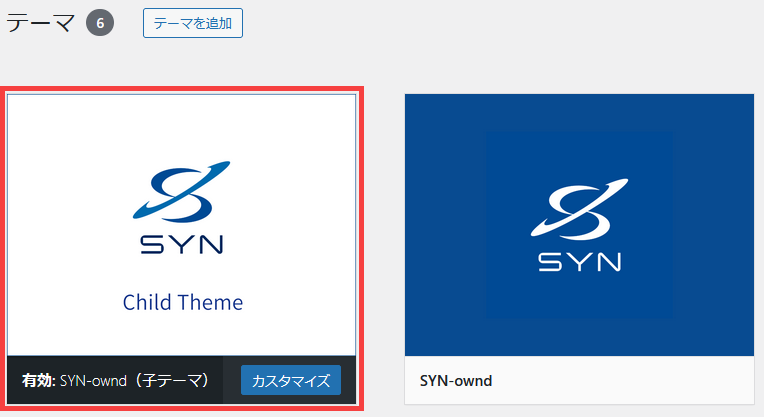The image size is (764, 417).
Task: Click the テーマを追加 button
Action: (193, 23)
